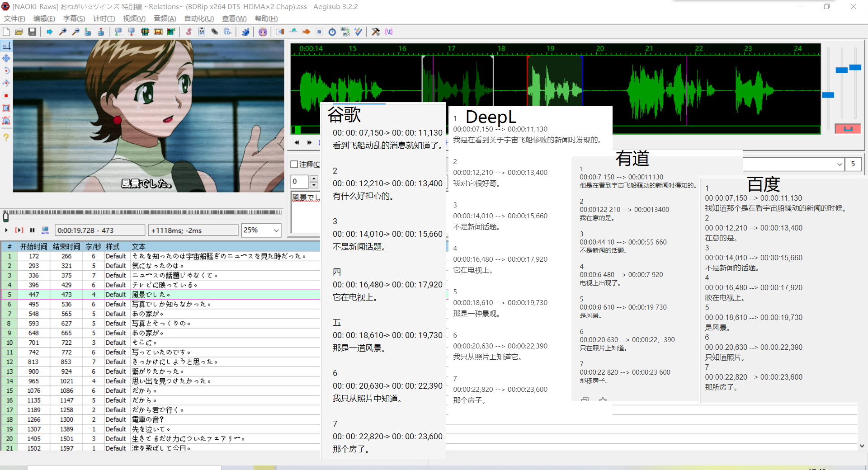Open the 文件(F) menu
Image resolution: width=868 pixels, height=470 pixels.
14,19
